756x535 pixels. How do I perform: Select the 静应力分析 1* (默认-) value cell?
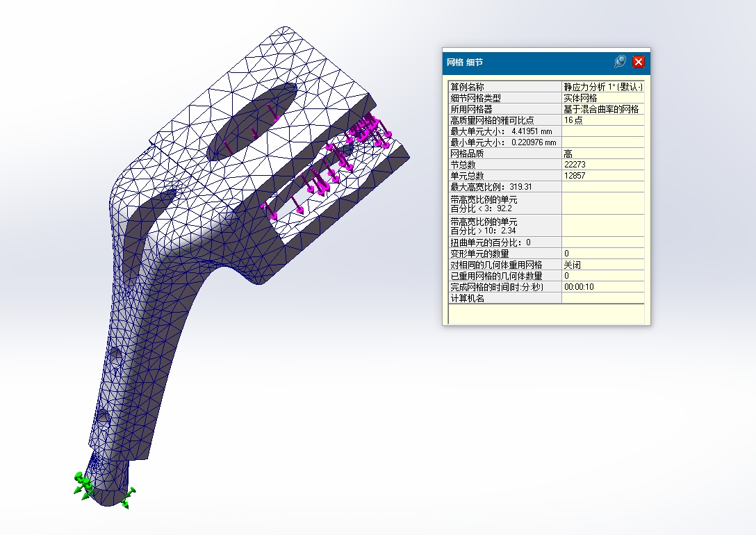click(x=603, y=87)
